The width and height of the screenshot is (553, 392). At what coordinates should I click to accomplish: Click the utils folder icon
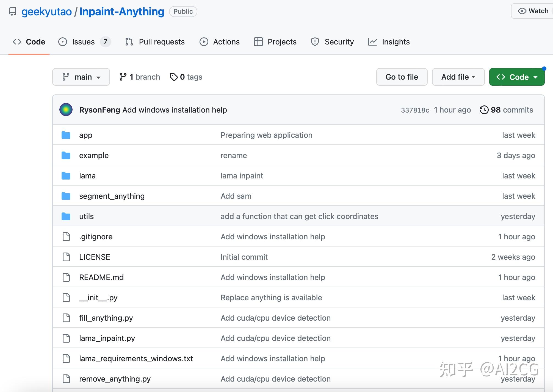tap(66, 216)
